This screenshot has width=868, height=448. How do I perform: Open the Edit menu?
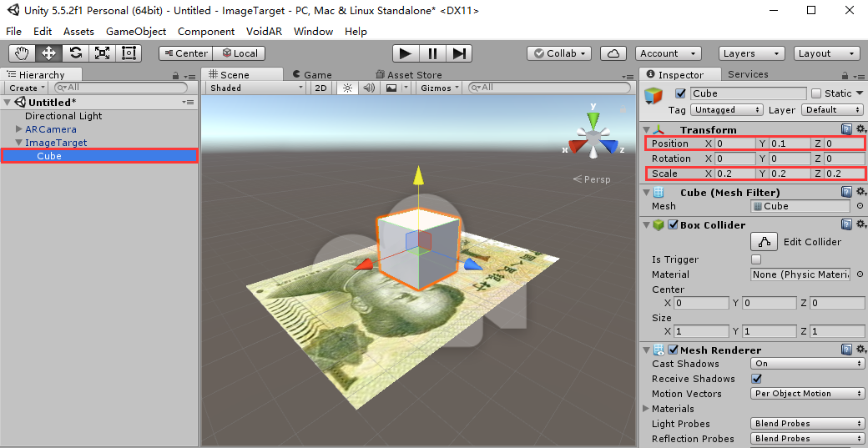pos(43,32)
